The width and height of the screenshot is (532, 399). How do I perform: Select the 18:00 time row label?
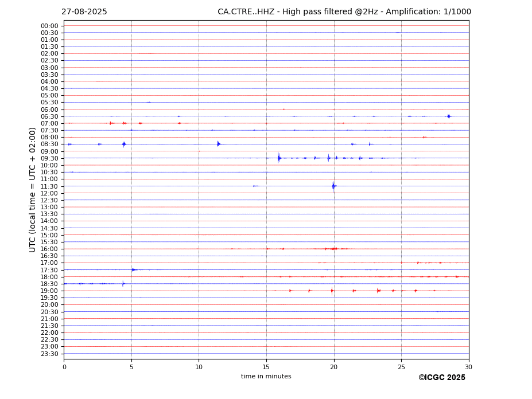[x=49, y=277]
